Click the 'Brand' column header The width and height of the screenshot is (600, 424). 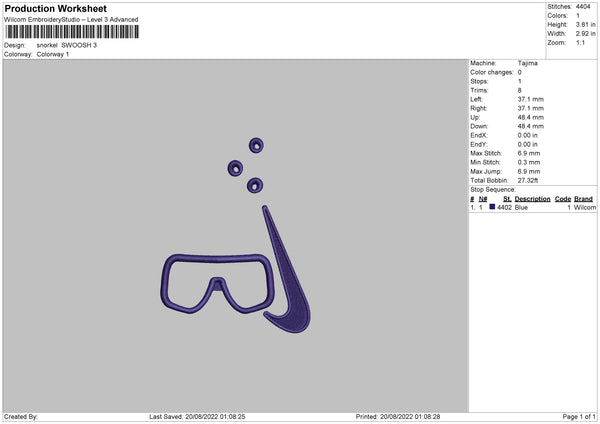583,199
